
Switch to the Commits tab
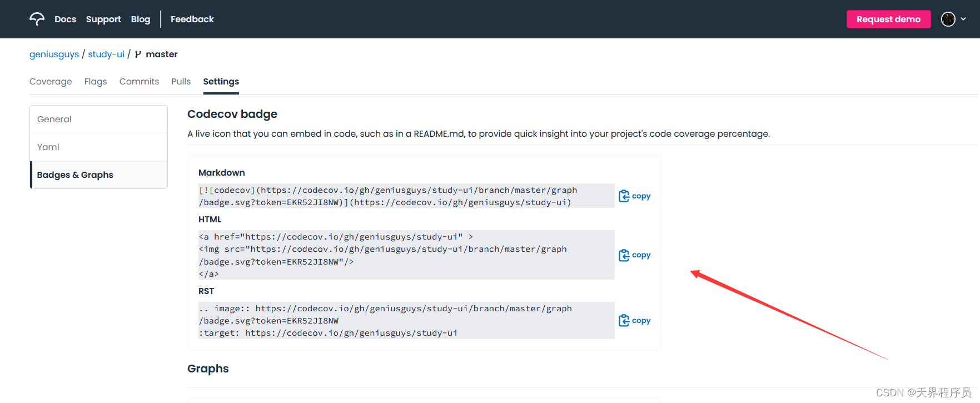(x=139, y=82)
